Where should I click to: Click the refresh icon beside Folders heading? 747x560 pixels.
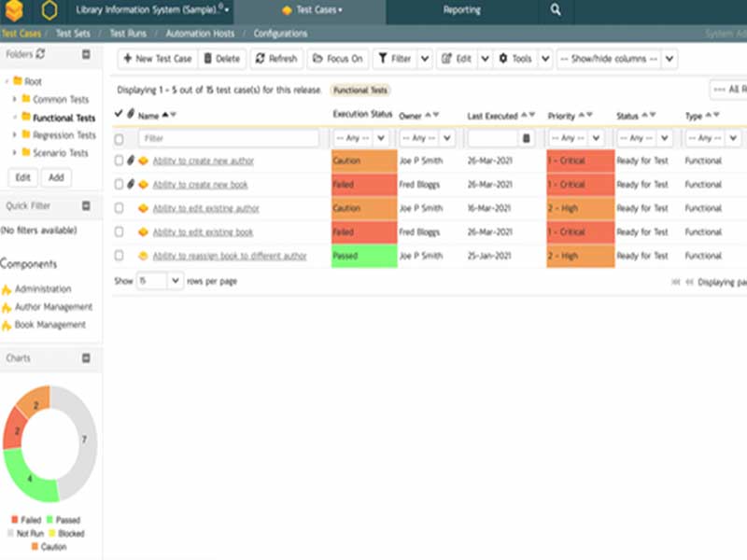[41, 55]
